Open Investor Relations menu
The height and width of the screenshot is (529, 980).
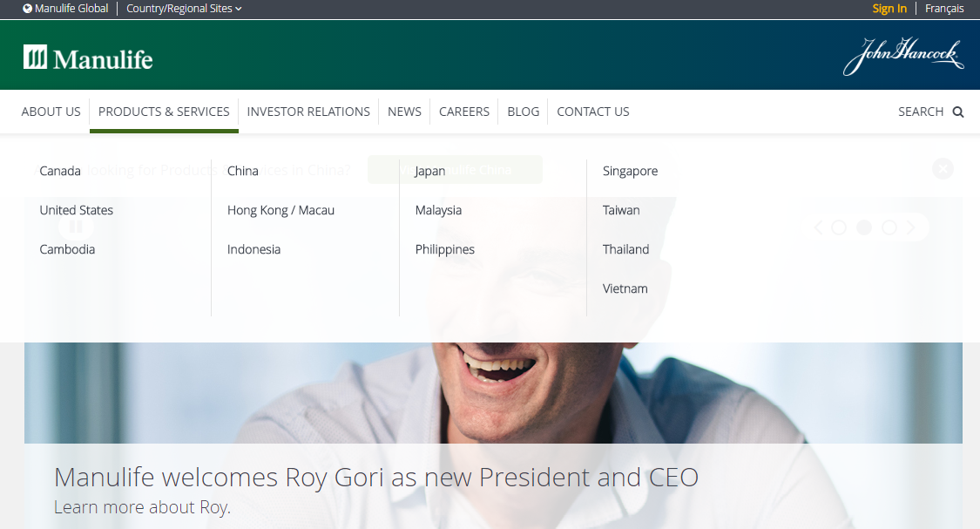[x=308, y=112]
